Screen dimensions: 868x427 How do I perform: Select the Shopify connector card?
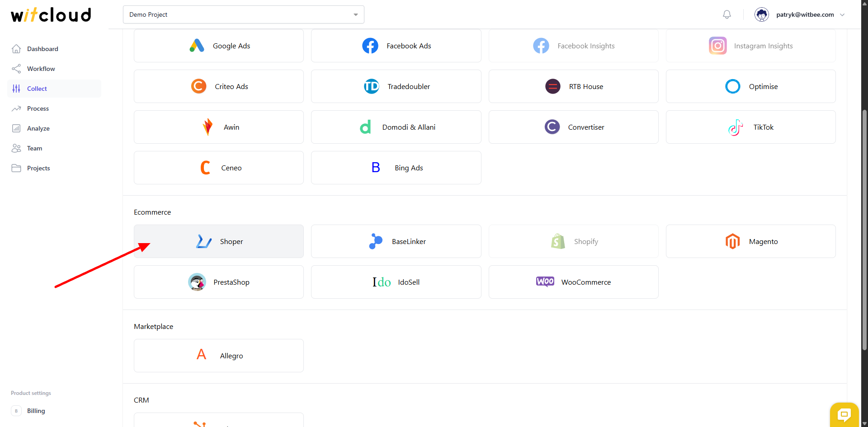[x=574, y=241]
